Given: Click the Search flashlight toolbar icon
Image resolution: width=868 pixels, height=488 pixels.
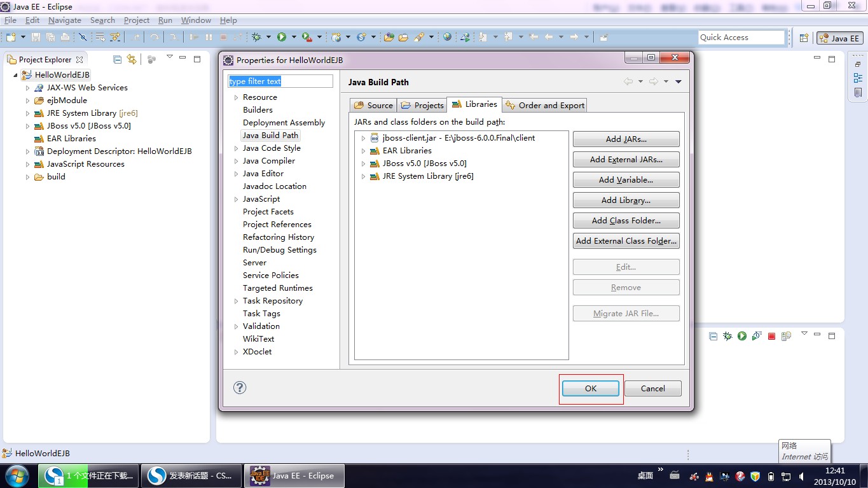Looking at the screenshot, I should (418, 38).
